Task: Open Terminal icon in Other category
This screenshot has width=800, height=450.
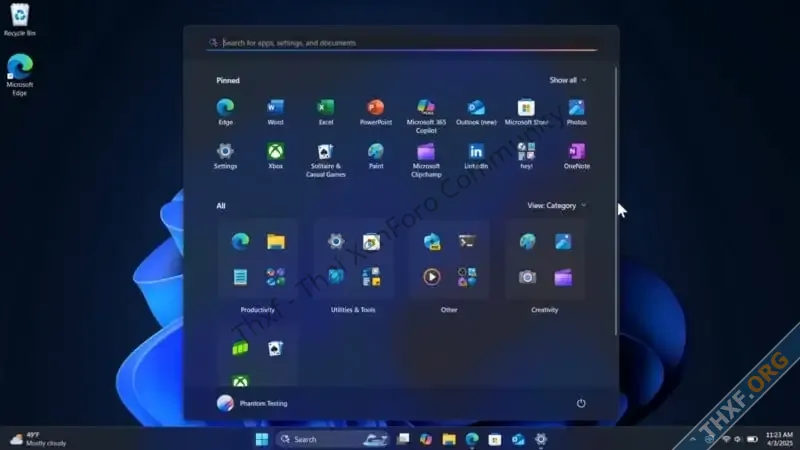Action: coord(467,241)
